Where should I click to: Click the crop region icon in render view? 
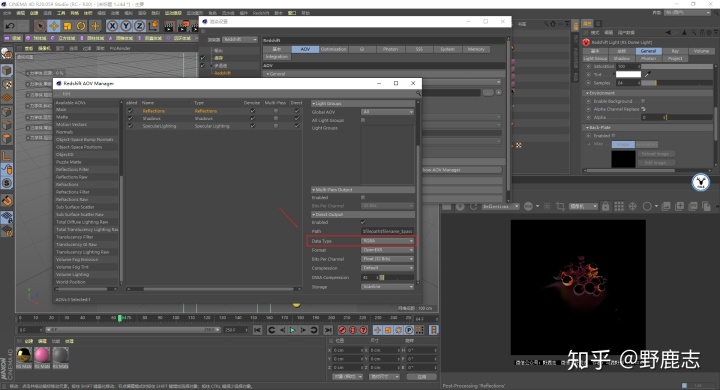click(x=560, y=206)
